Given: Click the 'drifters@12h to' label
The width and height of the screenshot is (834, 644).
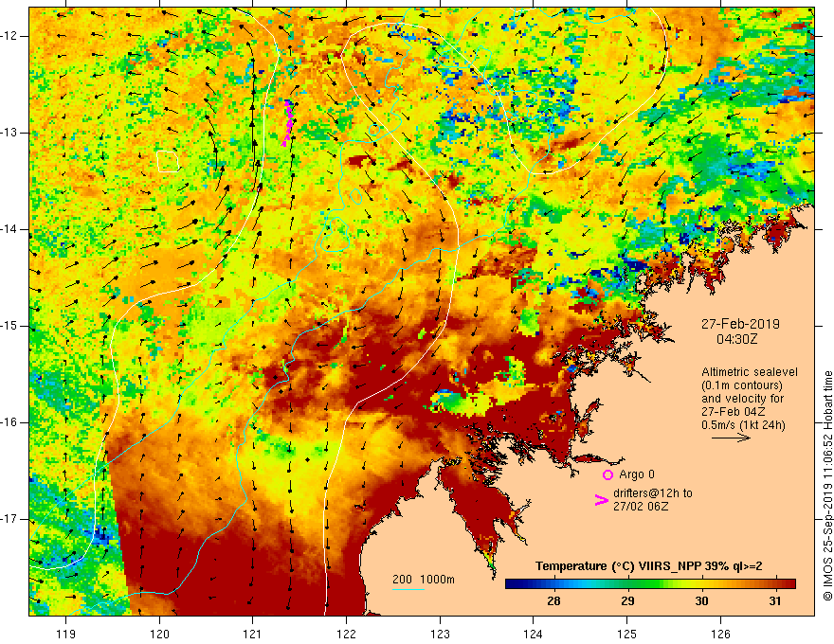Looking at the screenshot, I should (653, 493).
